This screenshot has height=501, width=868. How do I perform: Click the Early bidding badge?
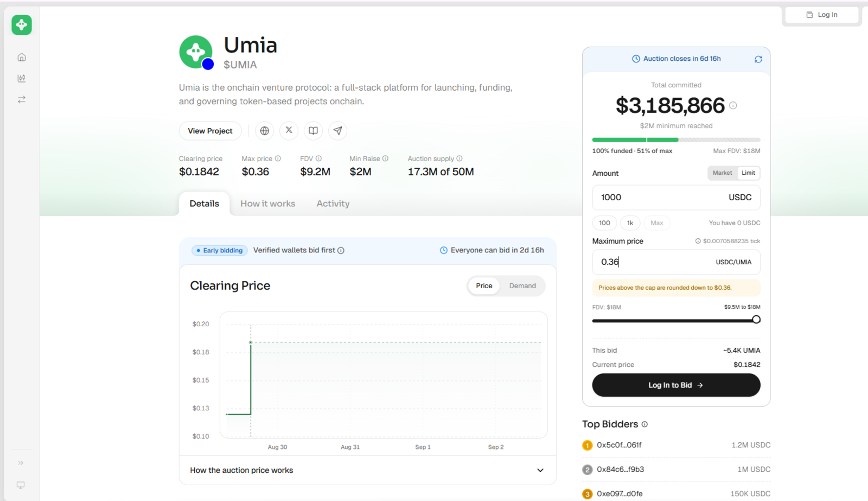click(x=220, y=250)
